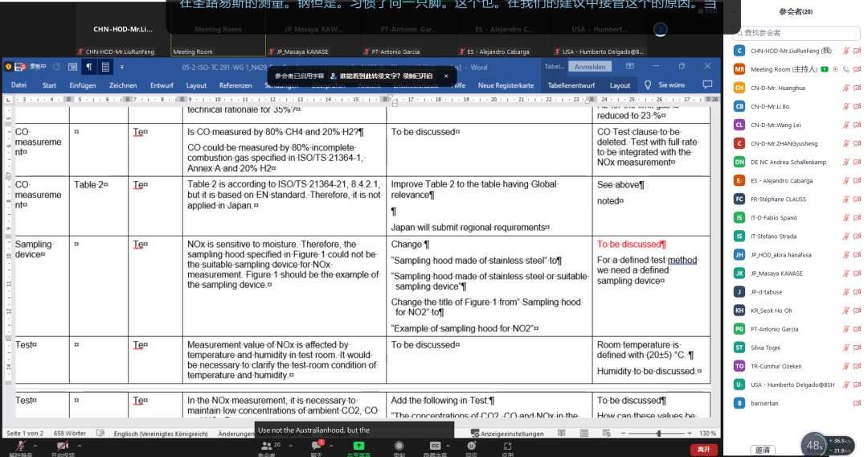Switch to Word read mode view icon
The width and height of the screenshot is (868, 457).
562,433
